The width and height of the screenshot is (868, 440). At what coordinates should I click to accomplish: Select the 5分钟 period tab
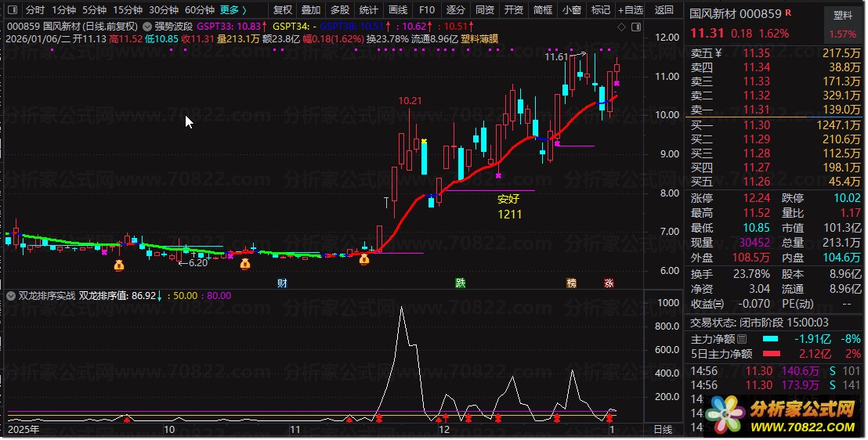click(93, 10)
